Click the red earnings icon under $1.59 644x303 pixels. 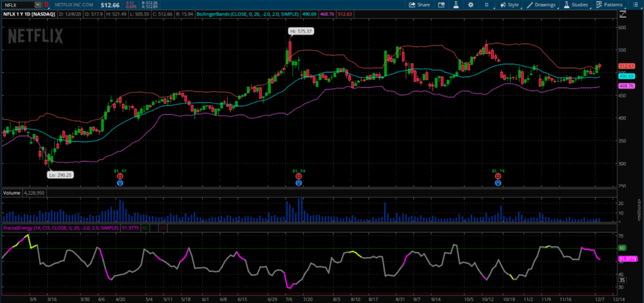(299, 176)
